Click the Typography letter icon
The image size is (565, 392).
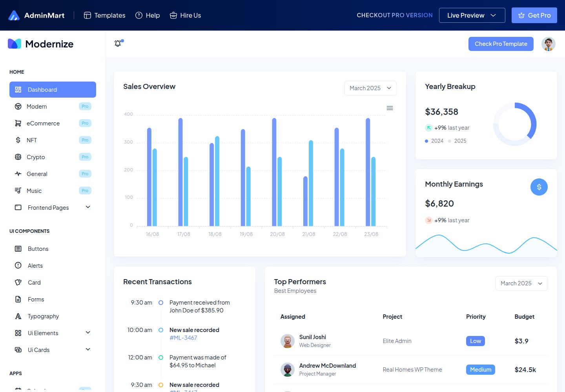pyautogui.click(x=18, y=316)
